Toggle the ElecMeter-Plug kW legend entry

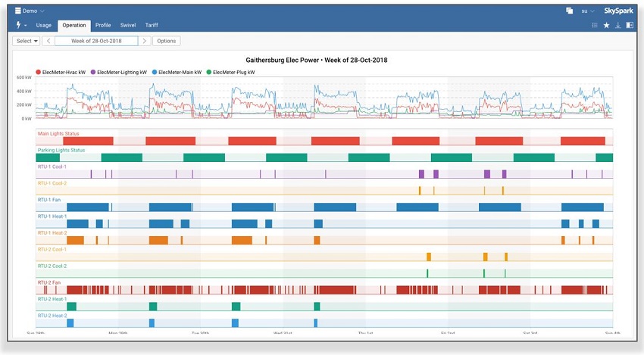tap(230, 72)
